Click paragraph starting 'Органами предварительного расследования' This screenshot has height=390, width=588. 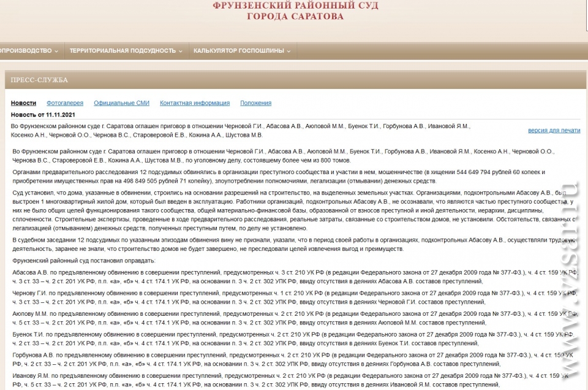click(279, 177)
